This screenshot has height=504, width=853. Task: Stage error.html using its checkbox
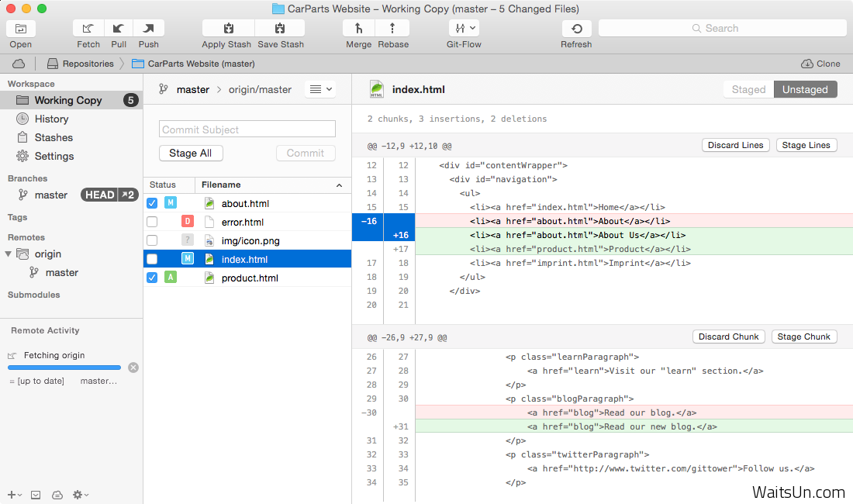click(152, 222)
